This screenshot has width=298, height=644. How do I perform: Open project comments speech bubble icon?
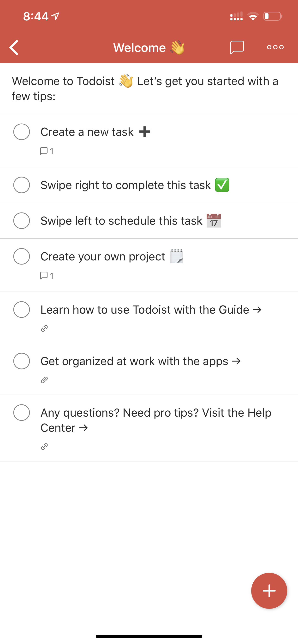237,47
